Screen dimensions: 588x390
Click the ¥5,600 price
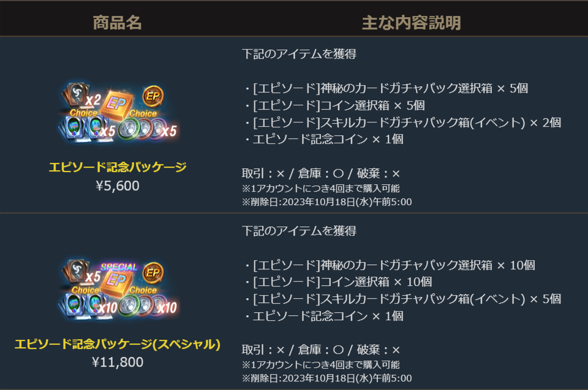pos(118,186)
